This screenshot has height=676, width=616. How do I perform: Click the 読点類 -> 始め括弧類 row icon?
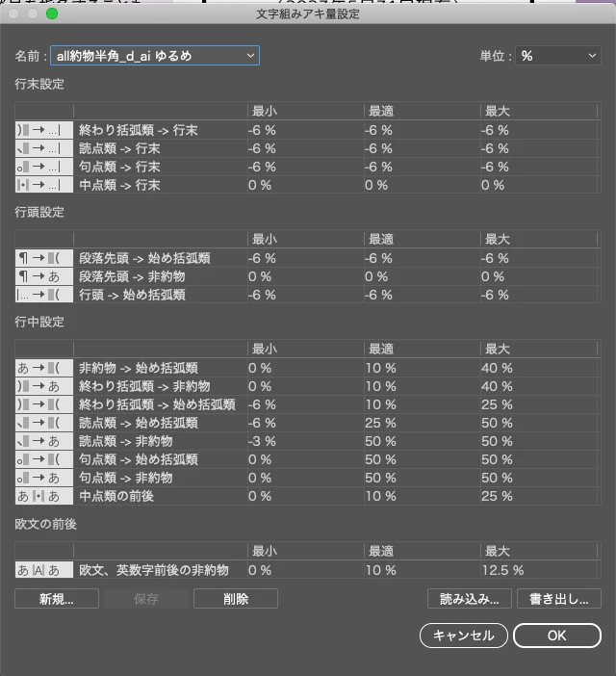pyautogui.click(x=44, y=423)
